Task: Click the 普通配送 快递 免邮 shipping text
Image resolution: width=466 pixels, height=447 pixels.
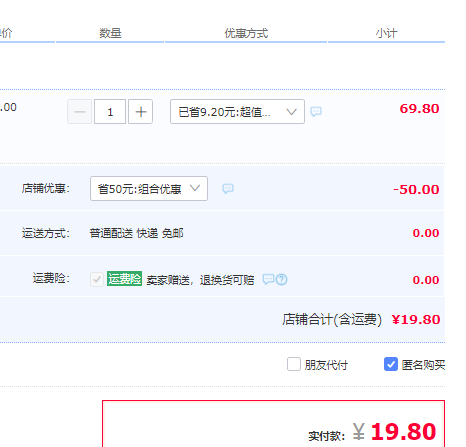Action: 136,233
